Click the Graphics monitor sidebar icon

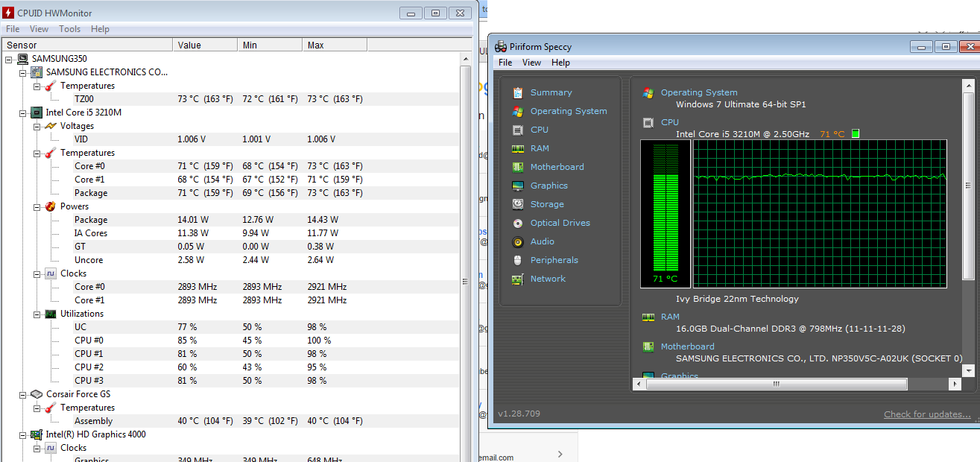pos(518,186)
